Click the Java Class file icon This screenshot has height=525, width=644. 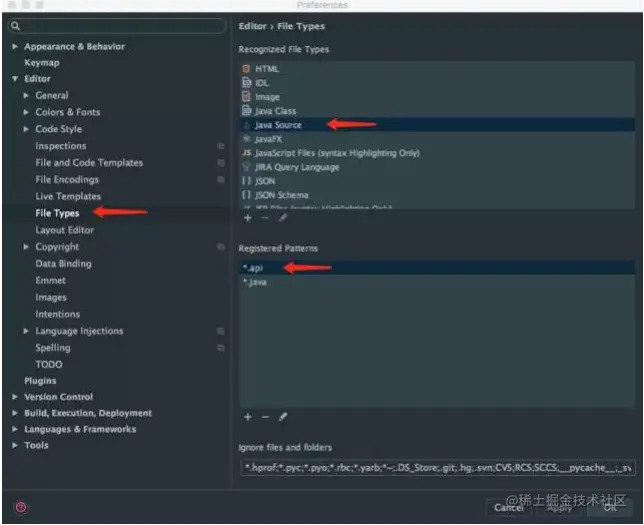(246, 111)
